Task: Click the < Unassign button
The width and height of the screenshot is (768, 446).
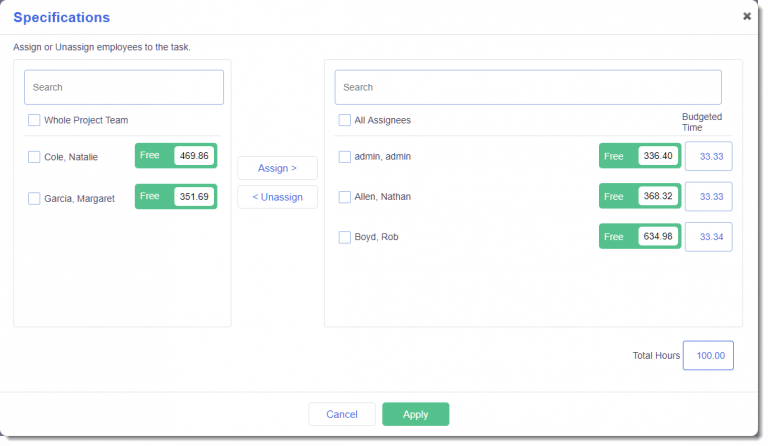Action: pos(277,197)
